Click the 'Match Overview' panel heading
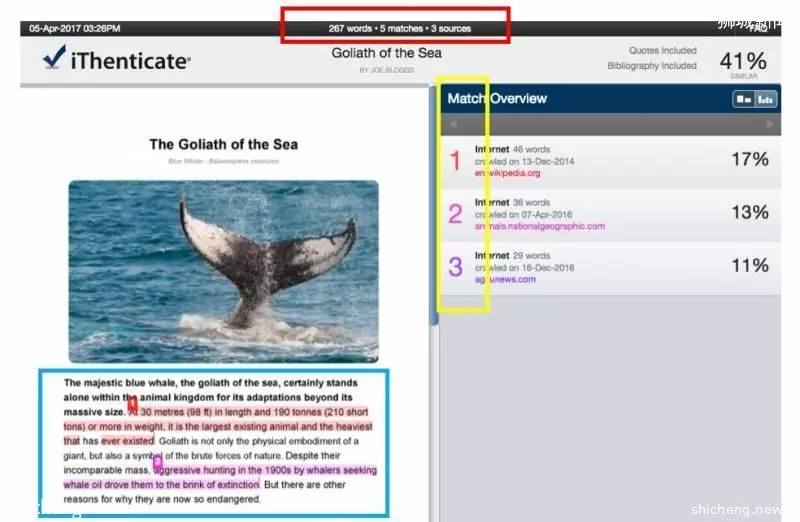 497,98
